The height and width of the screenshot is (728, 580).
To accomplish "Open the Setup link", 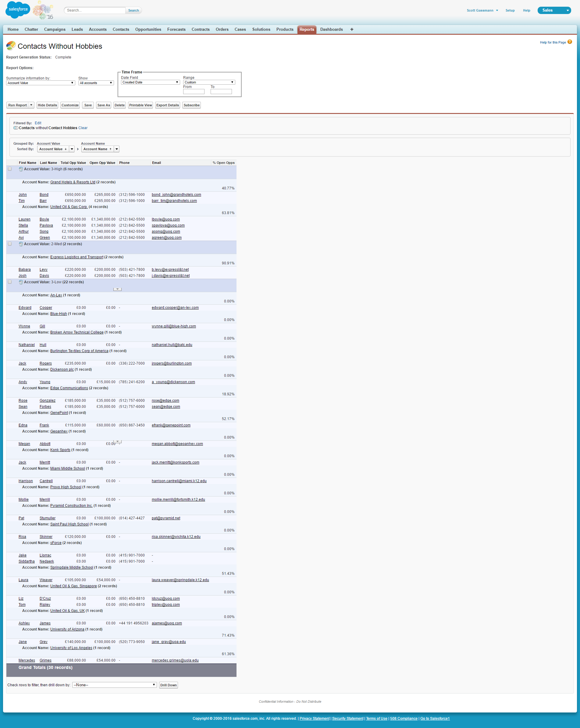I will click(x=510, y=10).
